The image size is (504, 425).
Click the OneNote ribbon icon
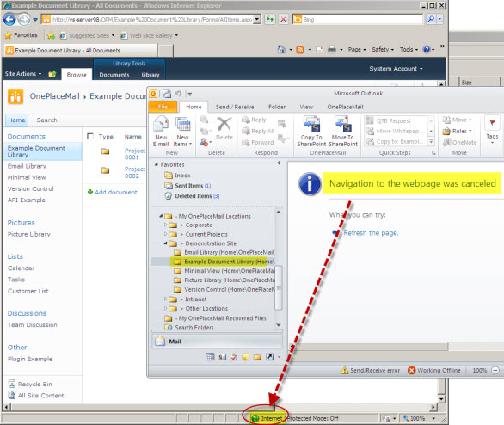click(x=446, y=142)
